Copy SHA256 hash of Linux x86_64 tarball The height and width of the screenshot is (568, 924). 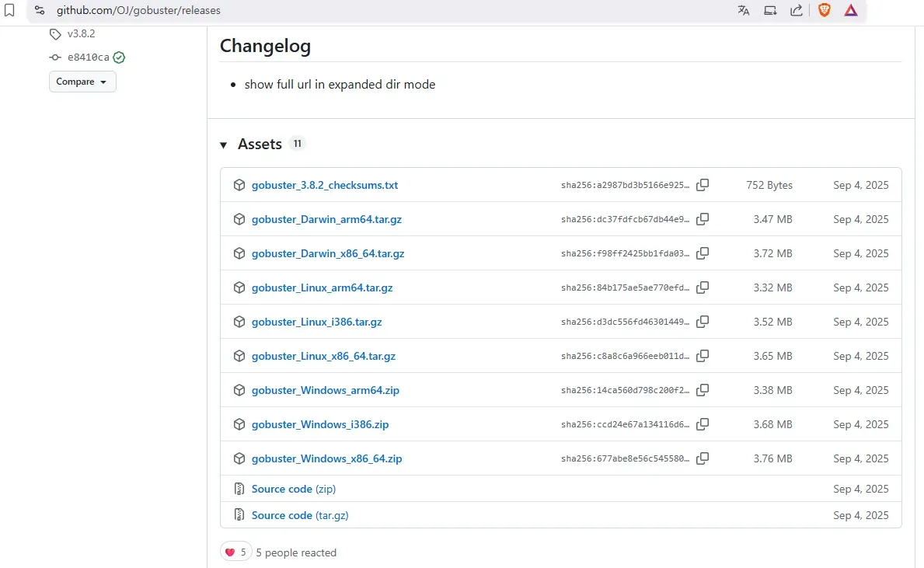[703, 356]
